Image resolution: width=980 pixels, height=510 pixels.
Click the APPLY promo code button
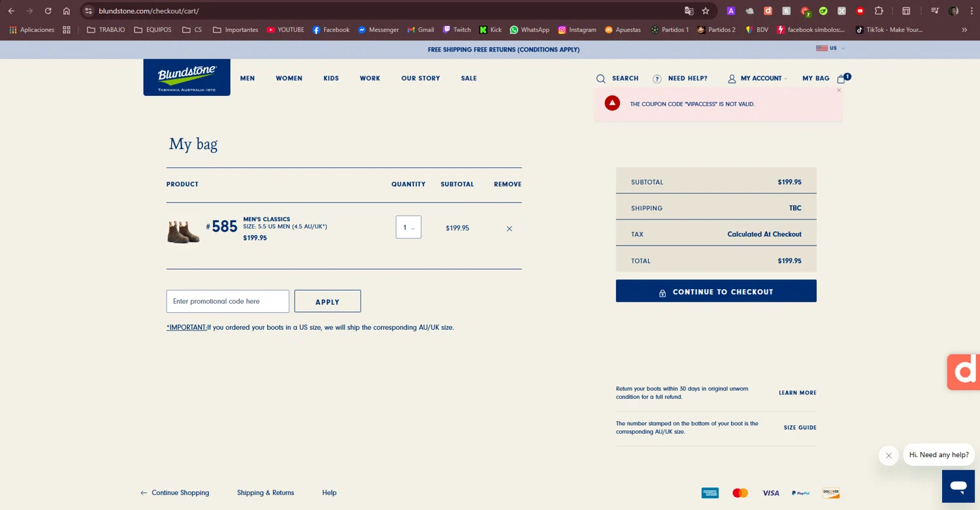(x=327, y=301)
